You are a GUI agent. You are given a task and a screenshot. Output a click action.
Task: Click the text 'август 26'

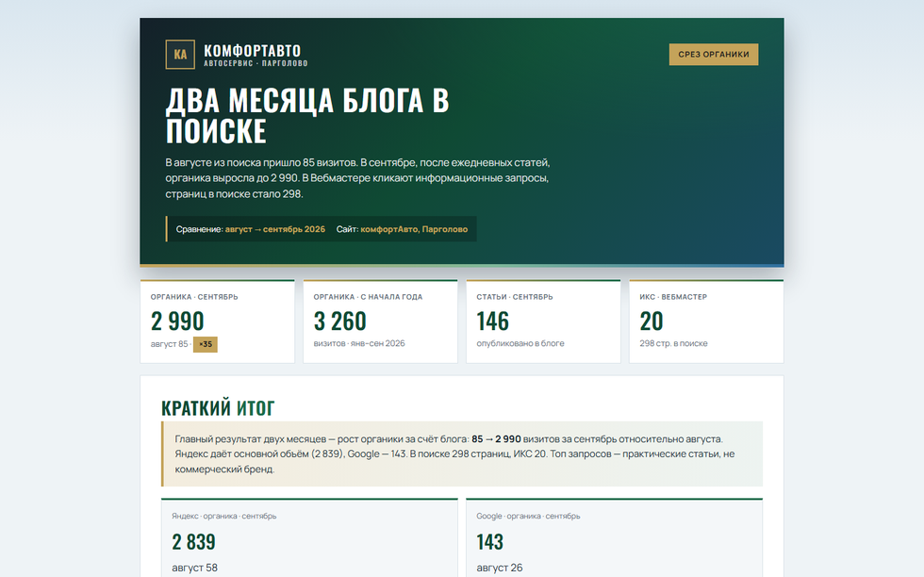(499, 569)
